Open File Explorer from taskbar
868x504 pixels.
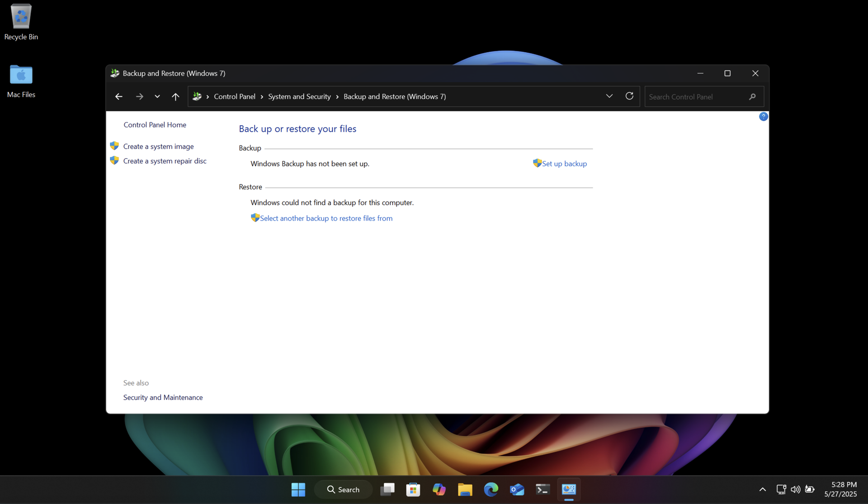pyautogui.click(x=465, y=490)
